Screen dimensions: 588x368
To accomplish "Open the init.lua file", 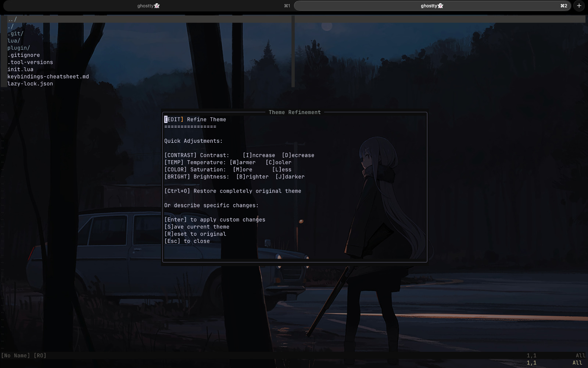I will pyautogui.click(x=20, y=69).
